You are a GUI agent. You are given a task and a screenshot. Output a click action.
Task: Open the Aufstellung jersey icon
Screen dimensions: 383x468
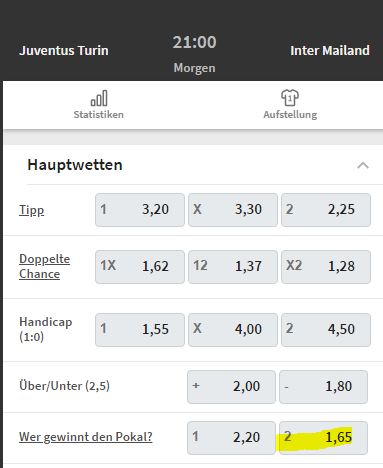pyautogui.click(x=290, y=98)
